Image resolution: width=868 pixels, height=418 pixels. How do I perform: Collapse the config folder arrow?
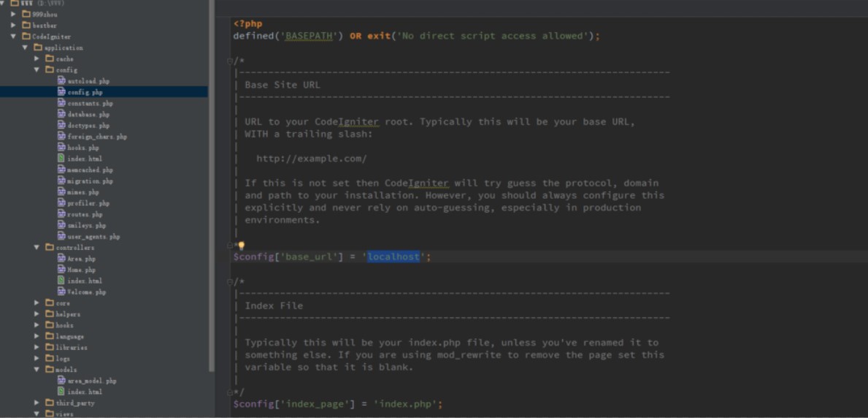[x=37, y=70]
